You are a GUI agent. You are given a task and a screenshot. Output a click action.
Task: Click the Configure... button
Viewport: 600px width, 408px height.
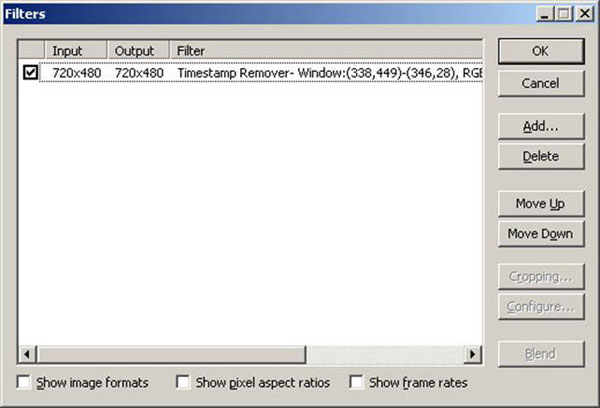(540, 307)
